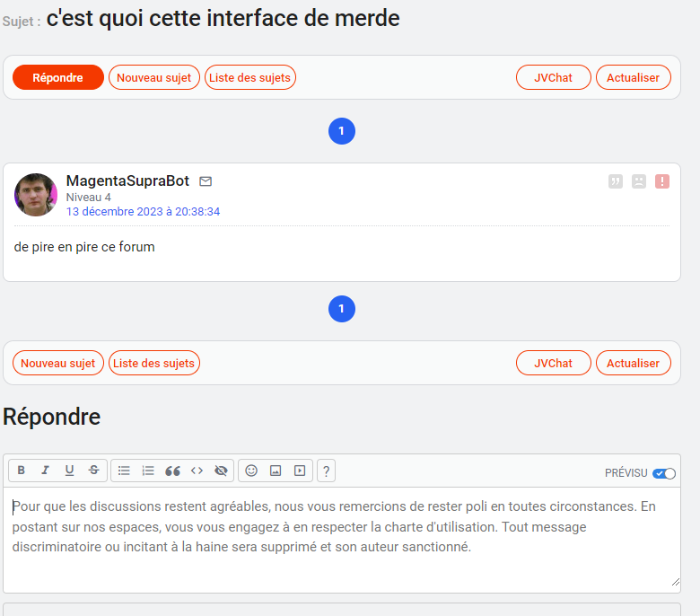700x616 pixels.
Task: Insert a code block
Action: click(x=197, y=471)
